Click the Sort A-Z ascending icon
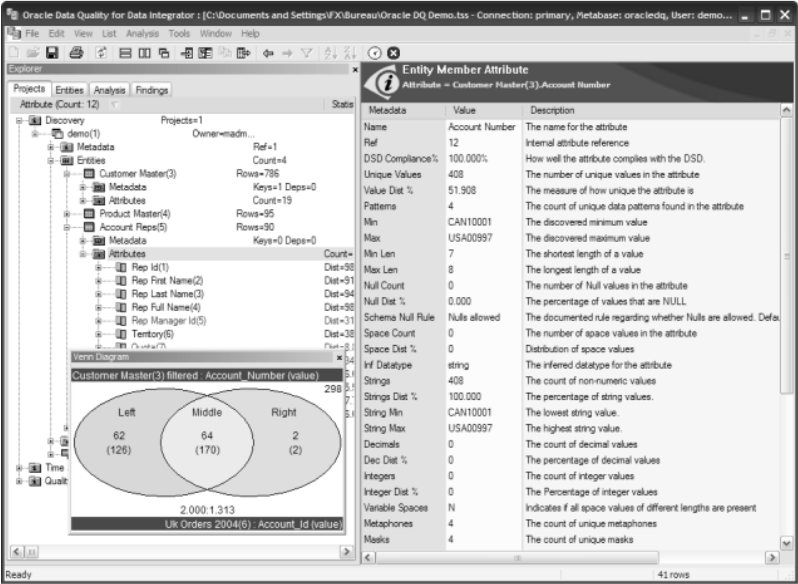The height and width of the screenshot is (584, 798). coord(331,53)
